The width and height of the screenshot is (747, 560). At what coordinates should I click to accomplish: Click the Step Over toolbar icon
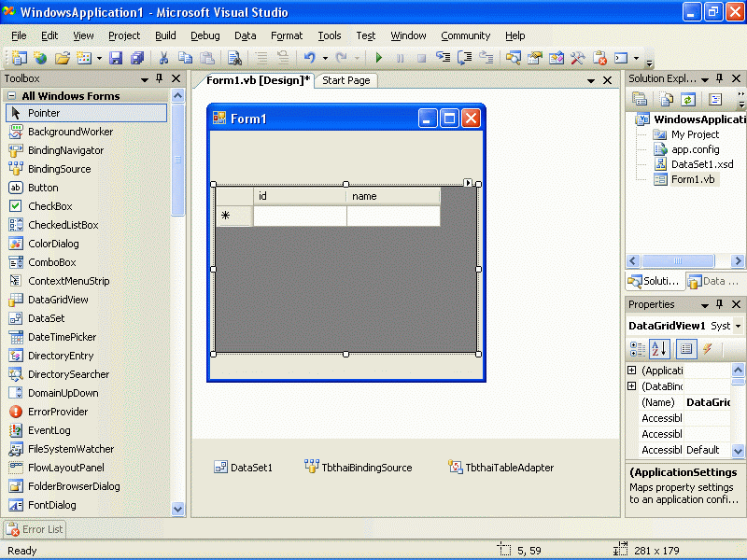(464, 58)
